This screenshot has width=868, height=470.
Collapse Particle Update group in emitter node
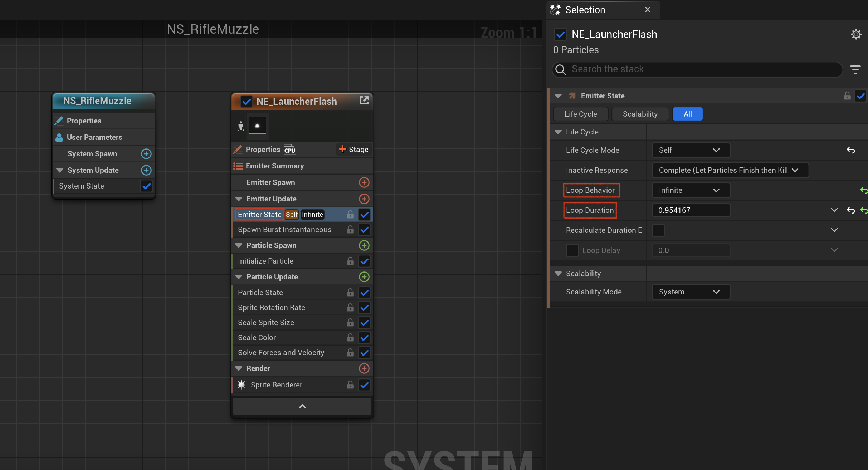pos(239,277)
